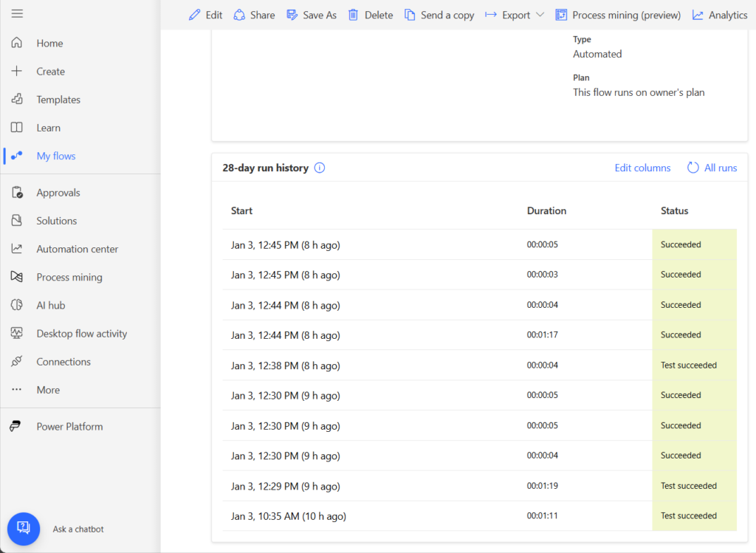
Task: Expand the Export dropdown chevron
Action: click(x=540, y=15)
